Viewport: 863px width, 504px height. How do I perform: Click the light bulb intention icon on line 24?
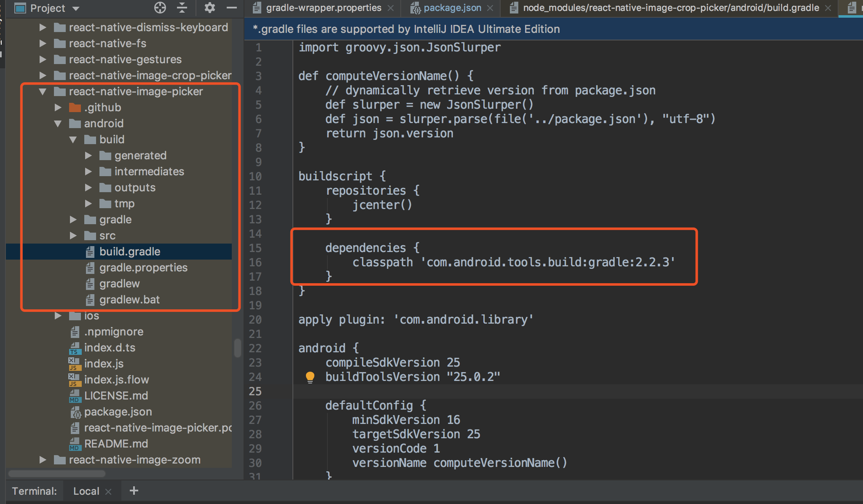click(310, 377)
